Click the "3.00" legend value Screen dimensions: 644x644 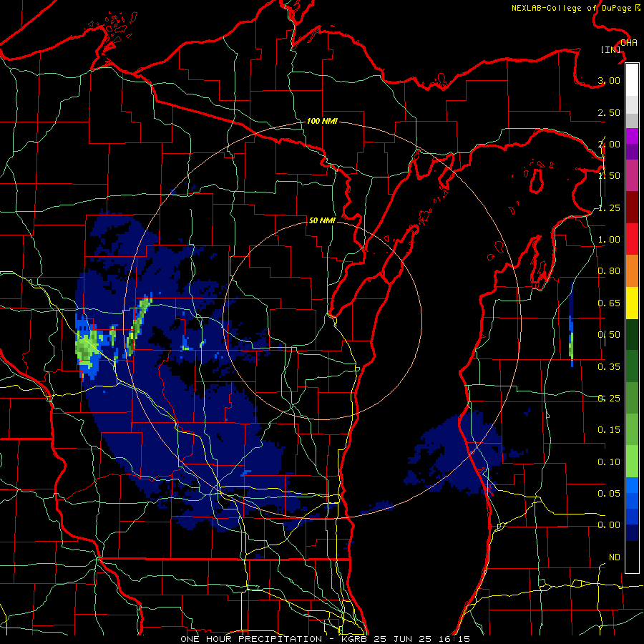point(609,80)
